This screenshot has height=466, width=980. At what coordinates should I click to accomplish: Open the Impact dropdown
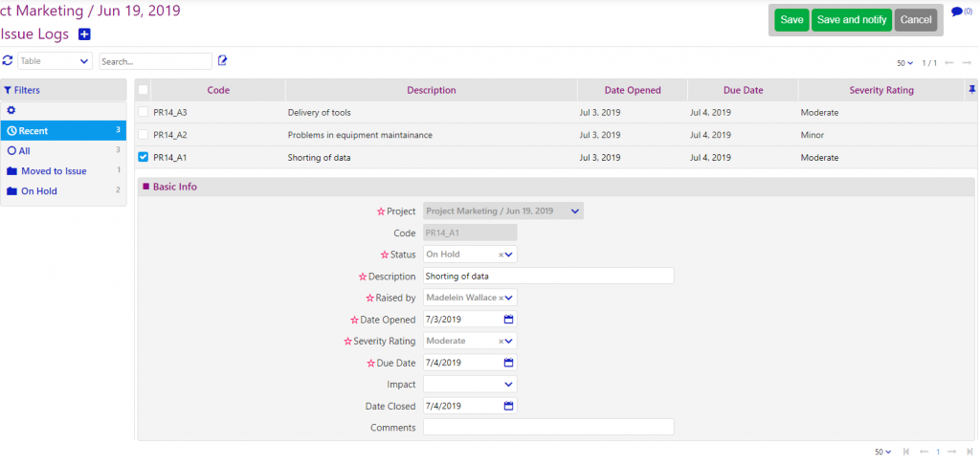click(508, 385)
